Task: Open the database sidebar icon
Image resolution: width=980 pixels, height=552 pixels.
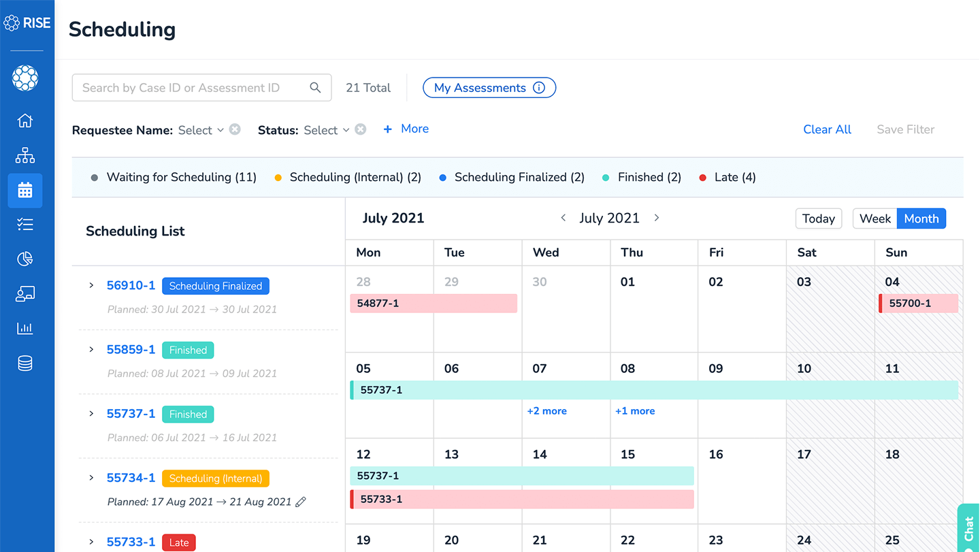Action: coord(25,363)
